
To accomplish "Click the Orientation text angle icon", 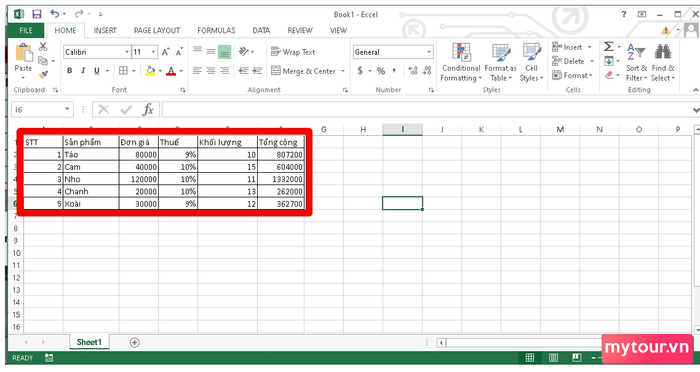I will pyautogui.click(x=244, y=52).
